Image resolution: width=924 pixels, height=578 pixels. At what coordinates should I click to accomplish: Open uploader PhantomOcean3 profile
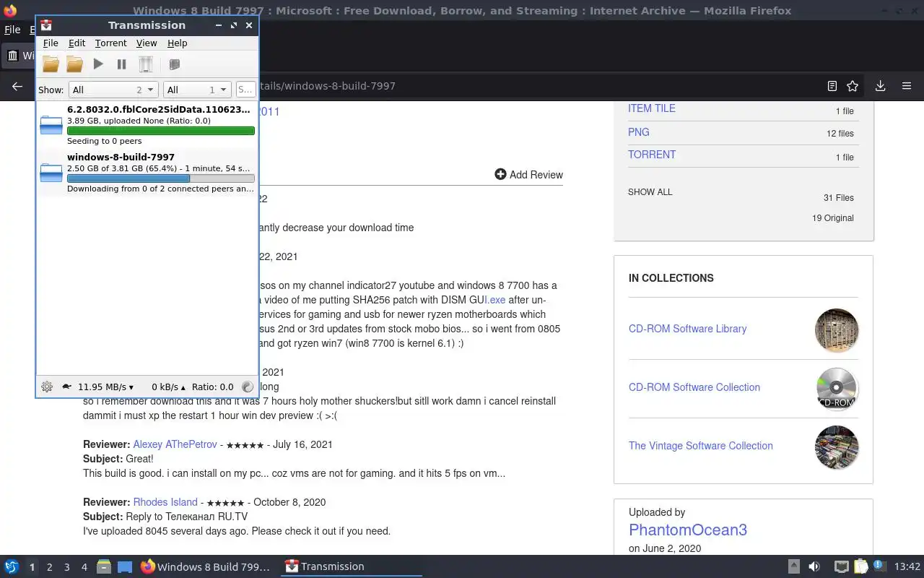pos(688,530)
